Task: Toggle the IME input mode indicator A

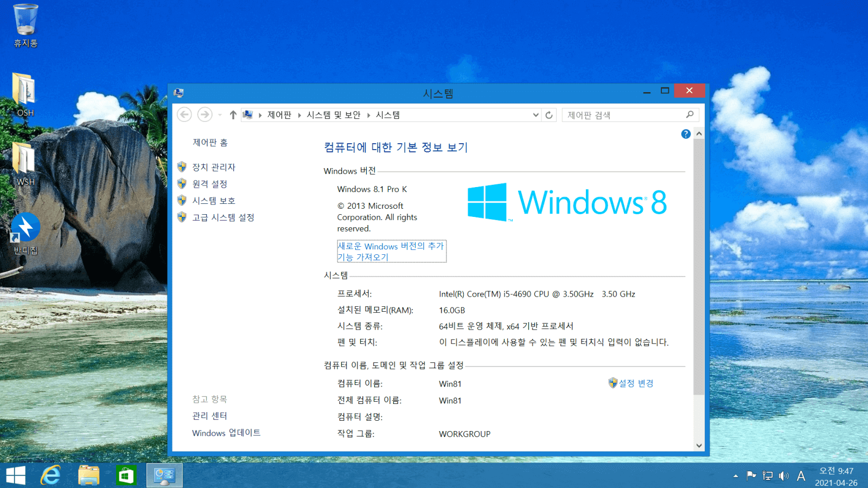Action: pos(801,476)
